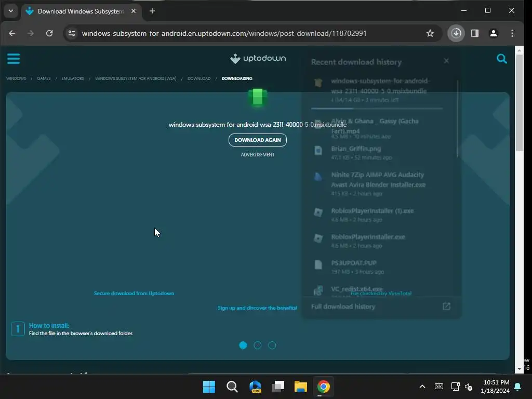This screenshot has width=532, height=399.
Task: Open taskbar Search
Action: 232,387
